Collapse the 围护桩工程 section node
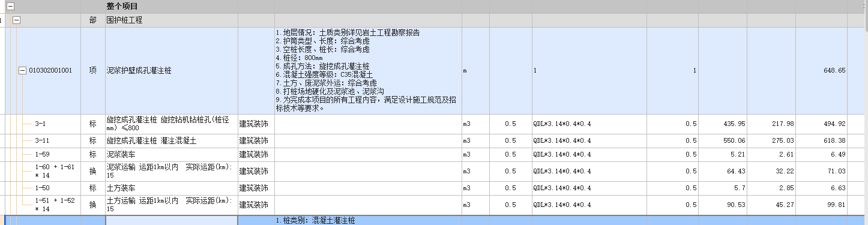This screenshot has width=868, height=225. pyautogui.click(x=17, y=20)
